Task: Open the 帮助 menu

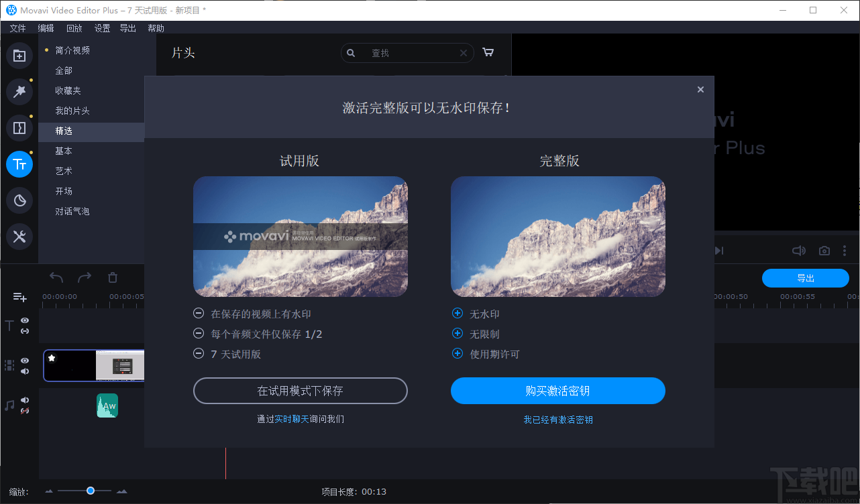Action: point(156,28)
